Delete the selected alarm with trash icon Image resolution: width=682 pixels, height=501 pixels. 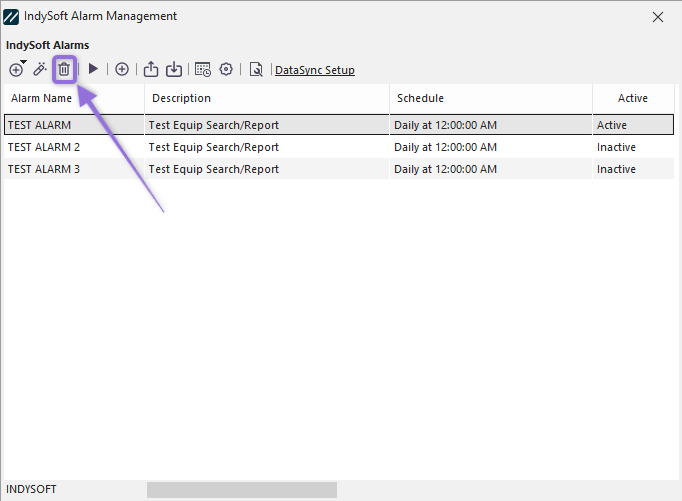pos(64,69)
